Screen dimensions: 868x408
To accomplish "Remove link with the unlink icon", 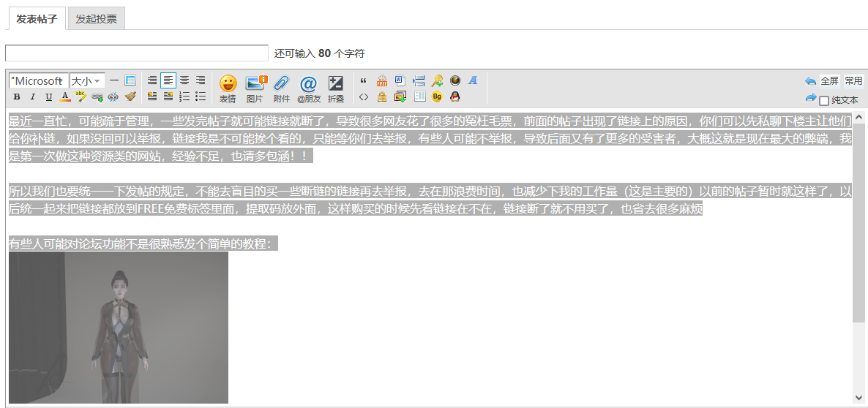I will click(113, 97).
